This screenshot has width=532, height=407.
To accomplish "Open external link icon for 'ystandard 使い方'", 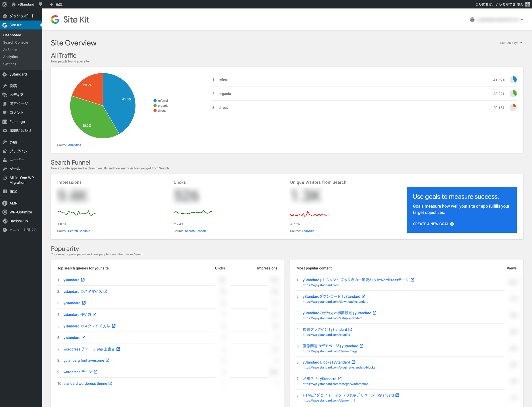I will 95,314.
